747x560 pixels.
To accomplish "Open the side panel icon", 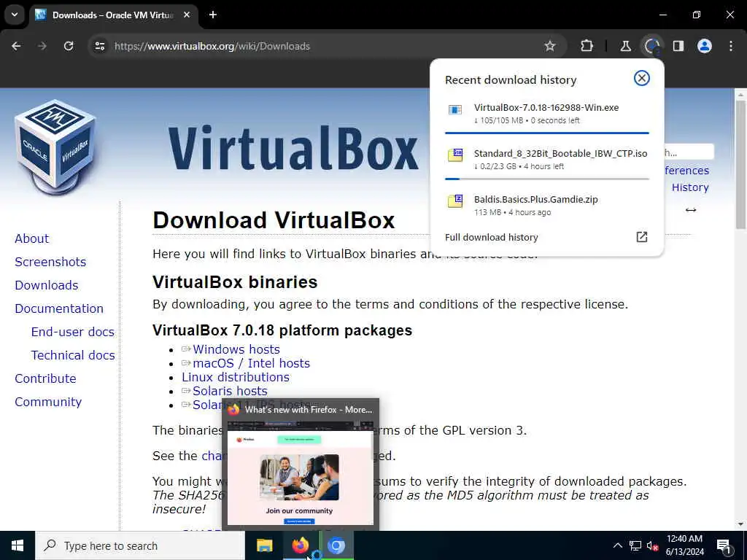I will (678, 46).
